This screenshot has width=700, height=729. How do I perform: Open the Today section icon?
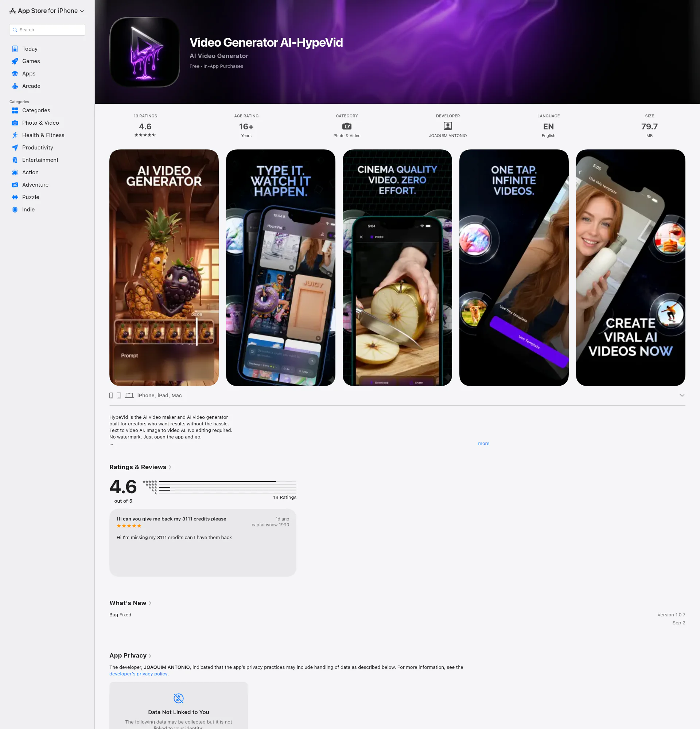[x=15, y=49]
